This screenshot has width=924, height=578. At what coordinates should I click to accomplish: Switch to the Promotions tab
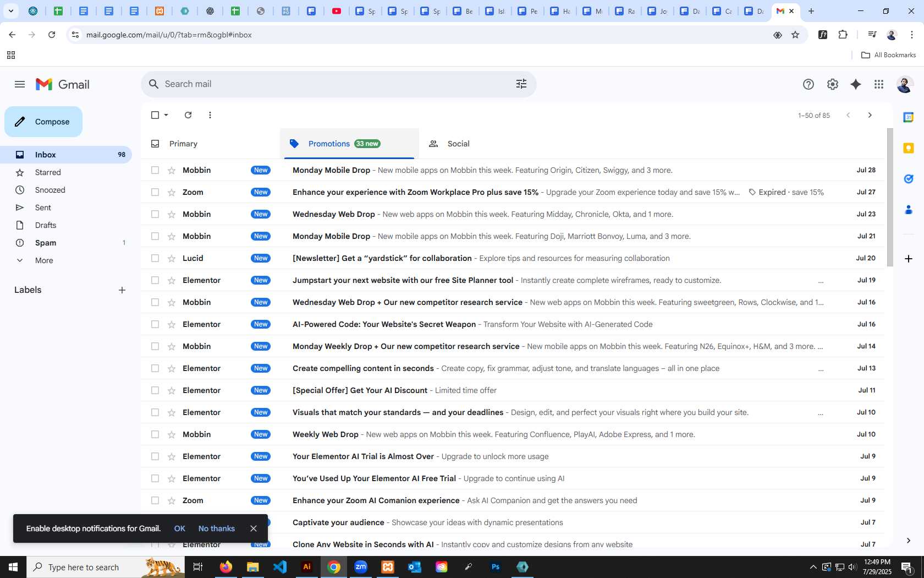349,144
